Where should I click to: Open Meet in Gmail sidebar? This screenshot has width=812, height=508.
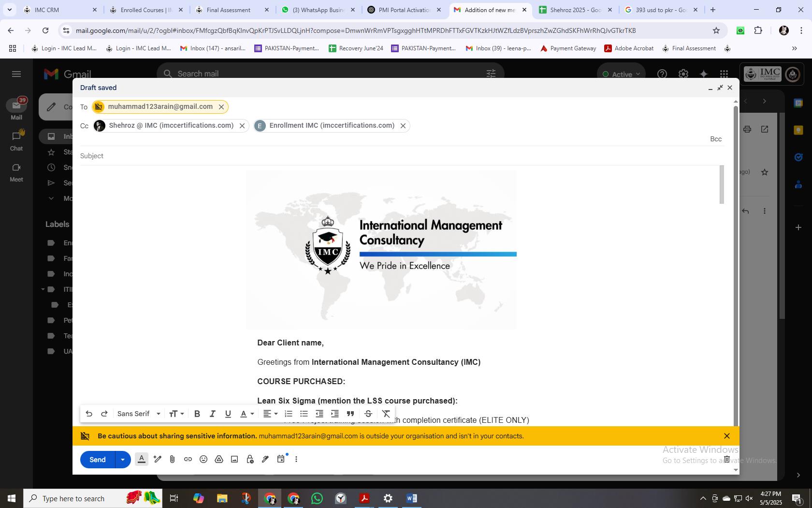(16, 172)
